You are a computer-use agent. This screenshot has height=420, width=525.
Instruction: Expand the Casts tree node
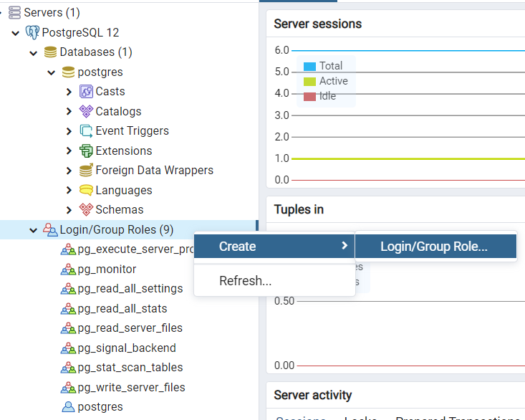[x=69, y=92]
